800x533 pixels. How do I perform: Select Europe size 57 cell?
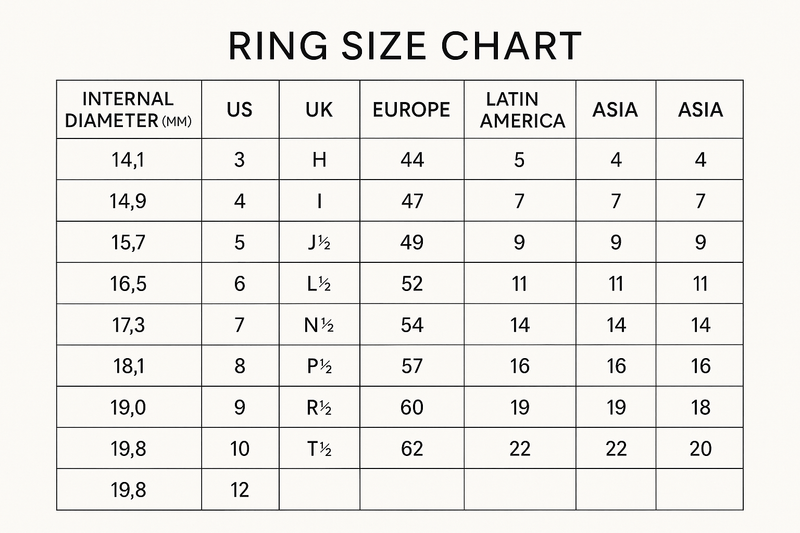pyautogui.click(x=411, y=366)
